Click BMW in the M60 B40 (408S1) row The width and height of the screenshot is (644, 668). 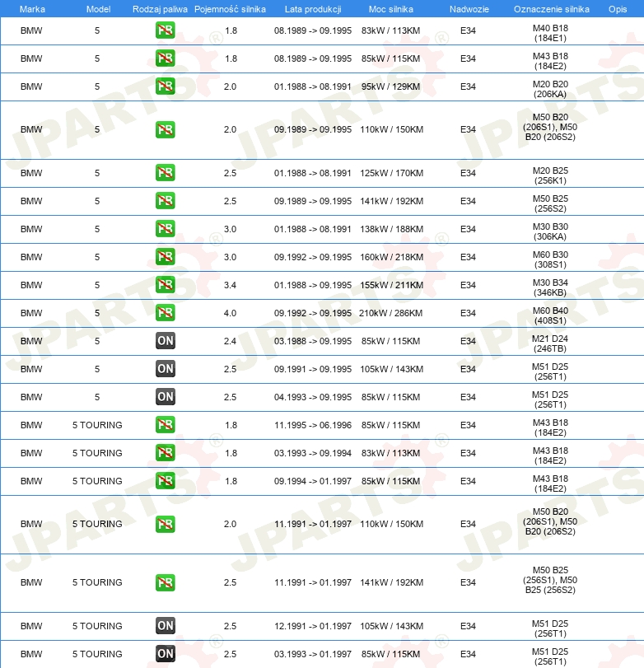pos(31,313)
